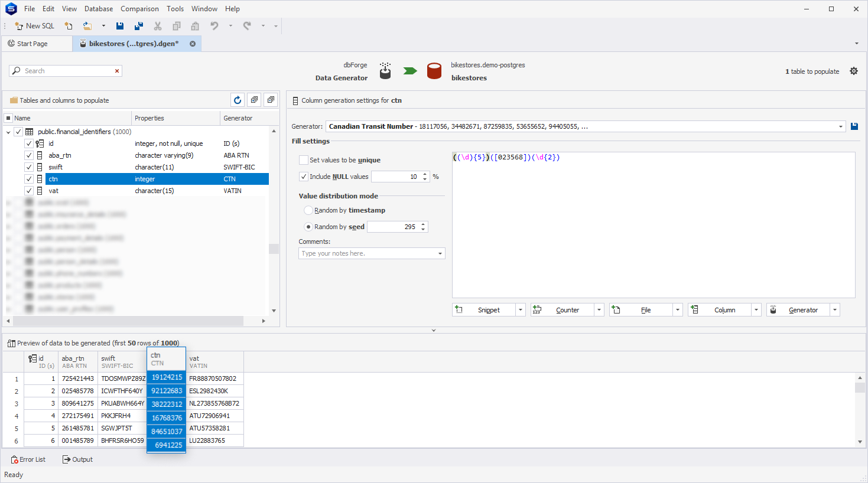Select the aba_rtn column row
Screen dimensions: 868x483
click(x=157, y=155)
